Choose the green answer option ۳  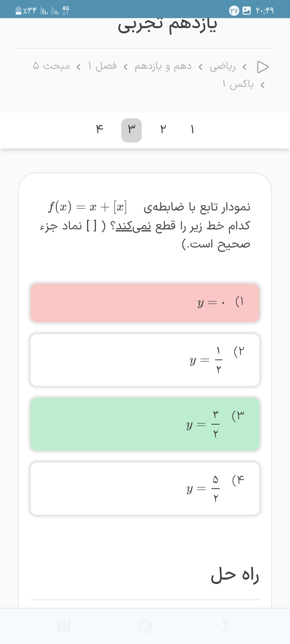[145, 424]
